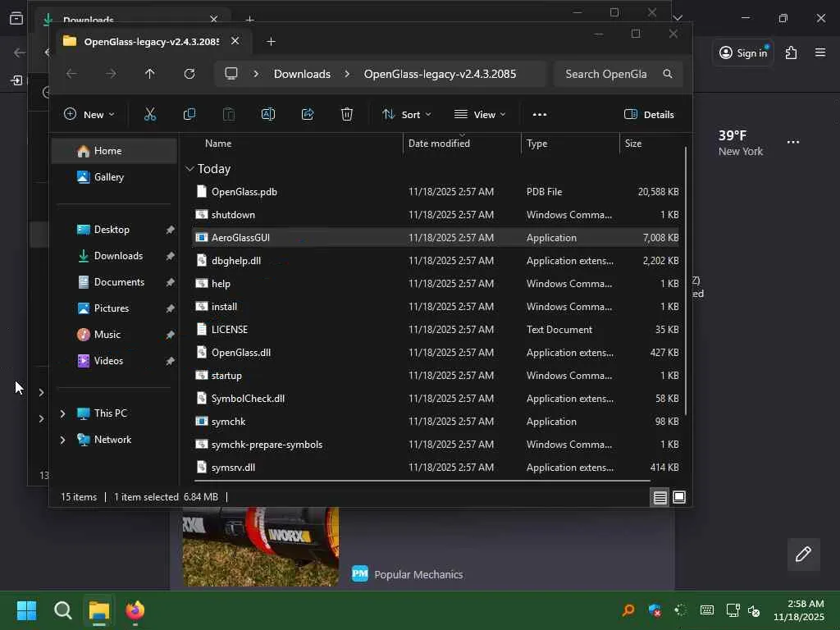Open Pictures in navigation pane
The width and height of the screenshot is (840, 630).
click(x=114, y=308)
